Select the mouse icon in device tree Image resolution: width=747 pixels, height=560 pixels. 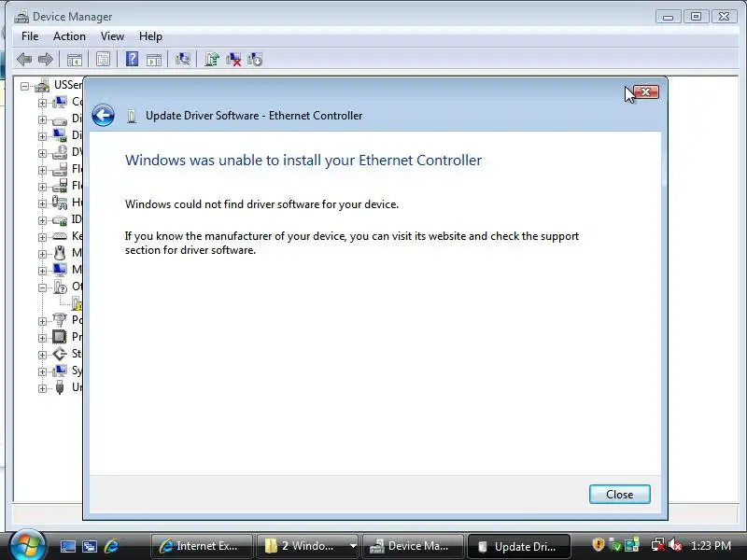pos(60,253)
